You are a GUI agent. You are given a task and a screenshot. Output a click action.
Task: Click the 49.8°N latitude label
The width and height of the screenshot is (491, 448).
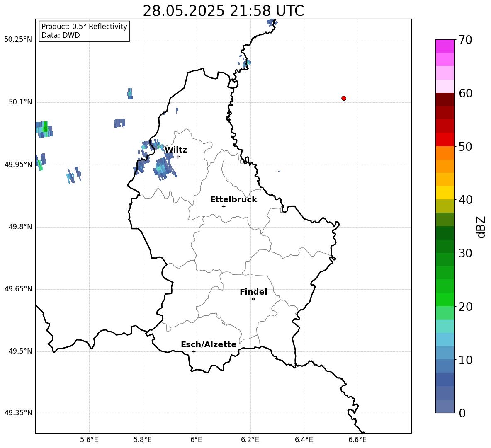click(x=20, y=227)
